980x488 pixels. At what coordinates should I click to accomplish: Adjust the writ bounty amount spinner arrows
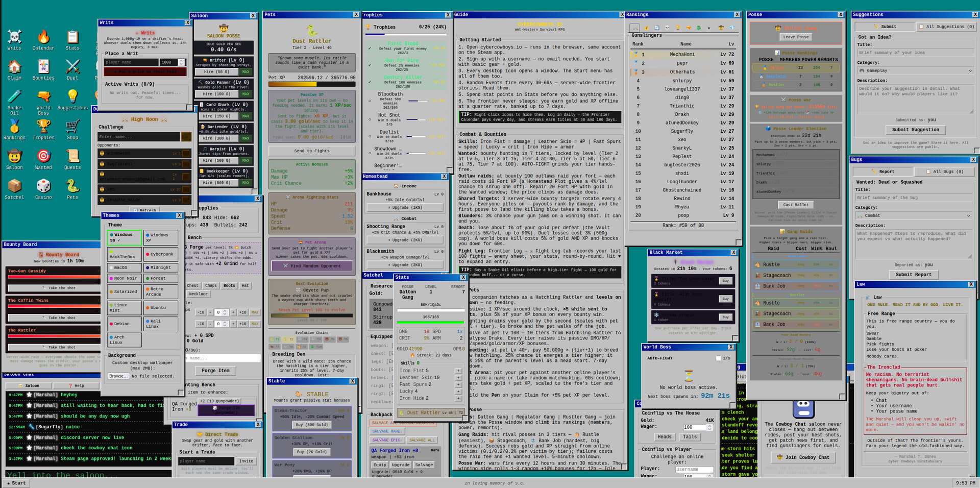pyautogui.click(x=181, y=62)
